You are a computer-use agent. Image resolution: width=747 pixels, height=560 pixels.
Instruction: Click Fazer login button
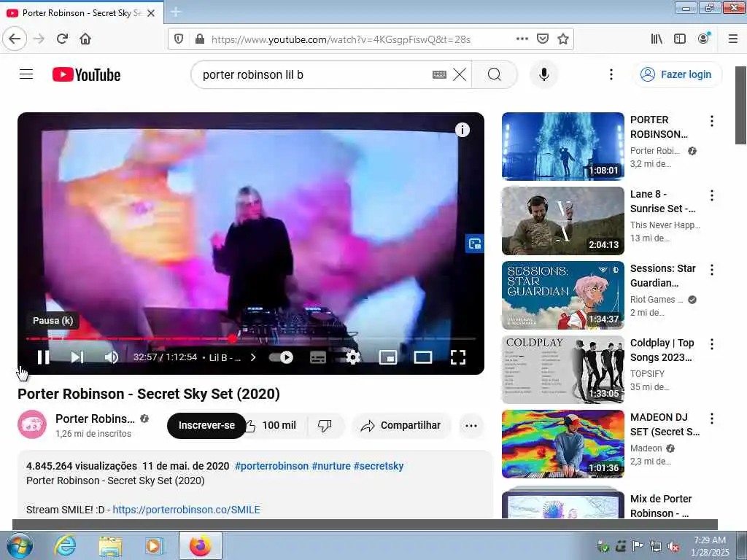pos(676,74)
